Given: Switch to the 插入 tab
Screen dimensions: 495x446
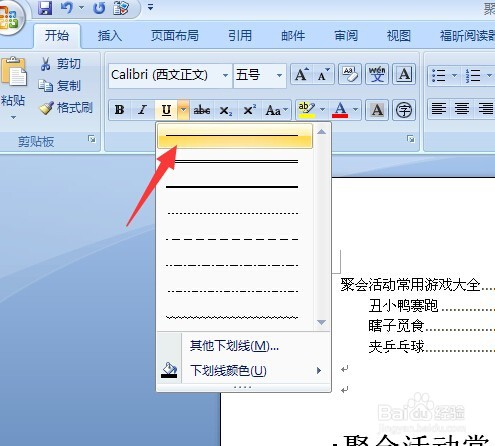Looking at the screenshot, I should coord(110,35).
